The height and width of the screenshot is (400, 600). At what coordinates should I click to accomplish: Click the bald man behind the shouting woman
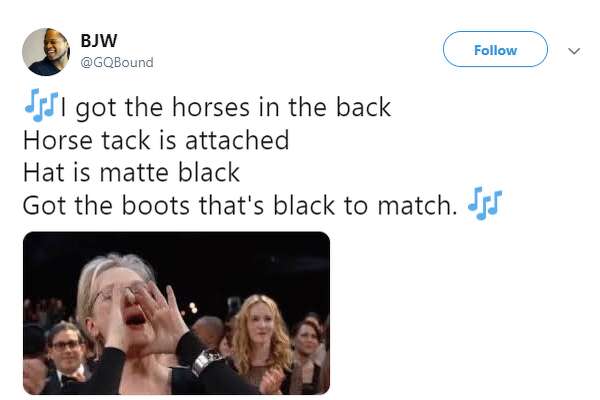[x=210, y=331]
